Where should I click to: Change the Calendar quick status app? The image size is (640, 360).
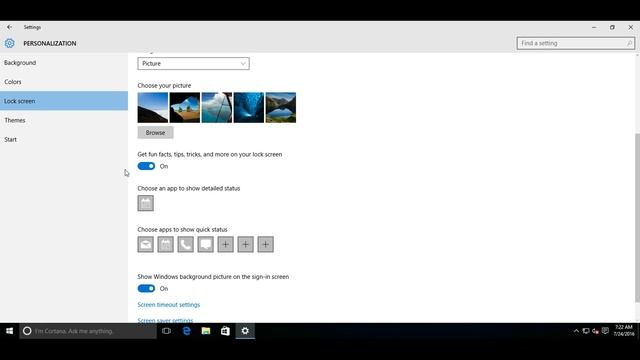coord(166,244)
